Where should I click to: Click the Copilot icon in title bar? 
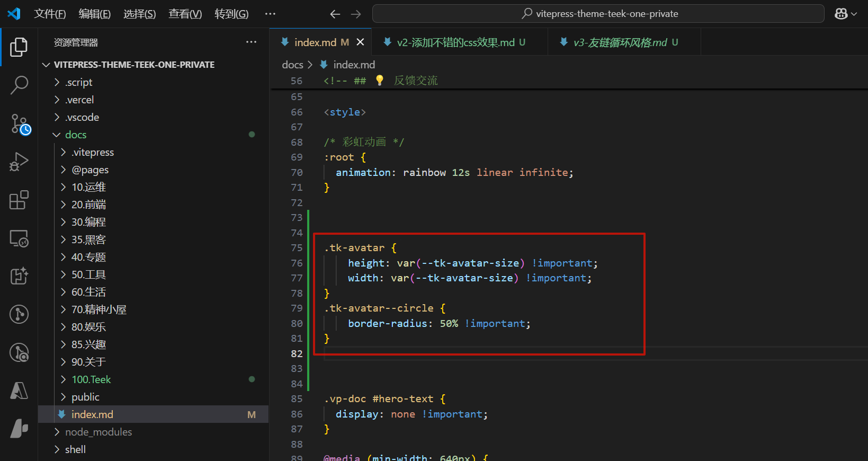point(841,14)
